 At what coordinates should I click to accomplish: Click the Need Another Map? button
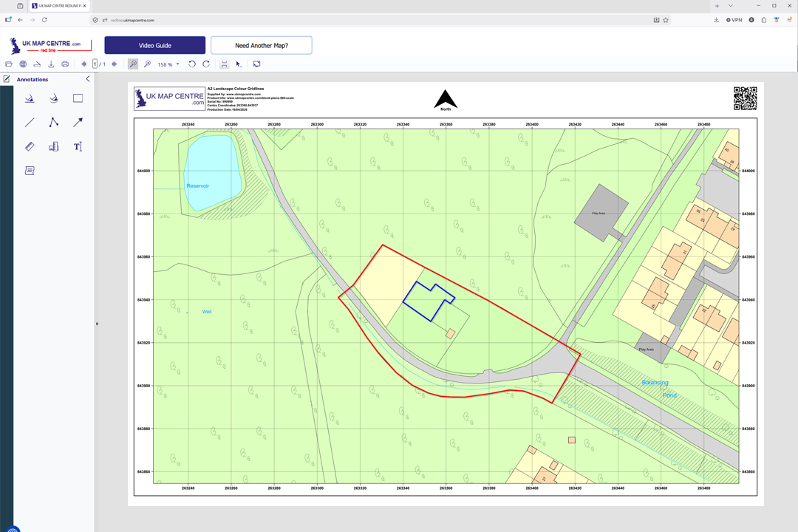(x=262, y=45)
